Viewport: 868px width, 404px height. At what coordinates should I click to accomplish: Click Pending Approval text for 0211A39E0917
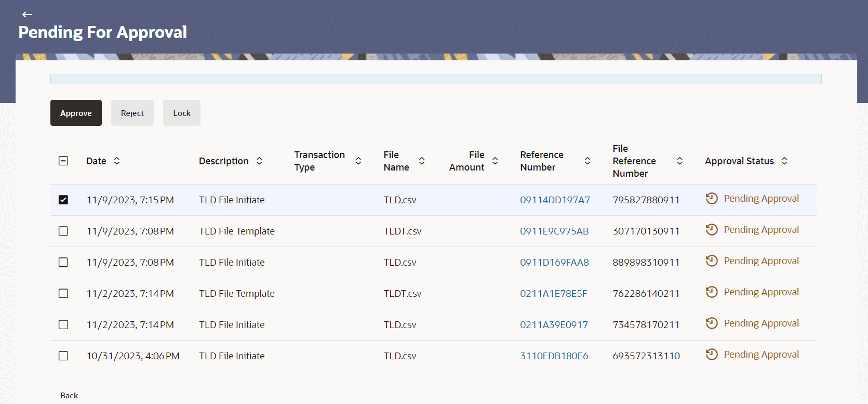coord(762,323)
